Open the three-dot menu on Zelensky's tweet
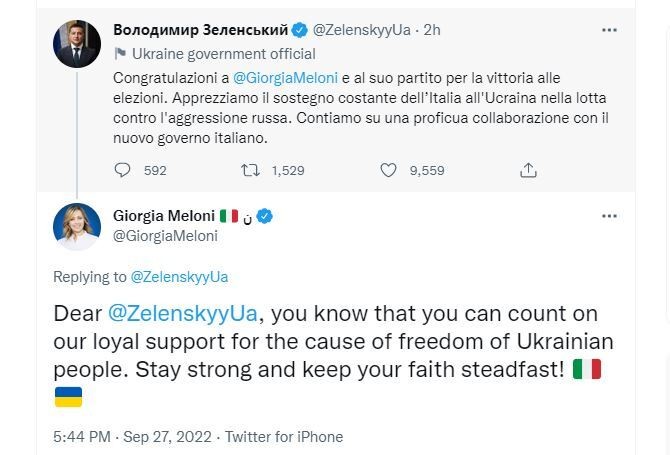The height and width of the screenshot is (455, 670). tap(609, 30)
